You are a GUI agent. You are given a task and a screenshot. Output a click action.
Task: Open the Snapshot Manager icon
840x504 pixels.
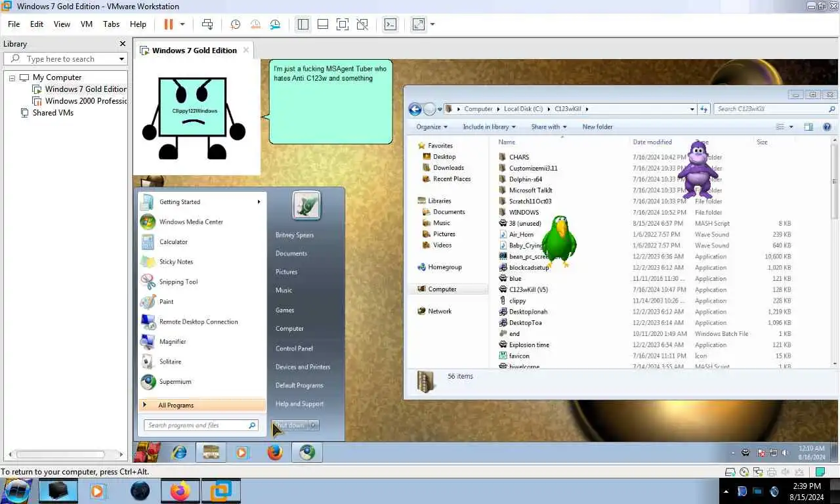(x=275, y=24)
